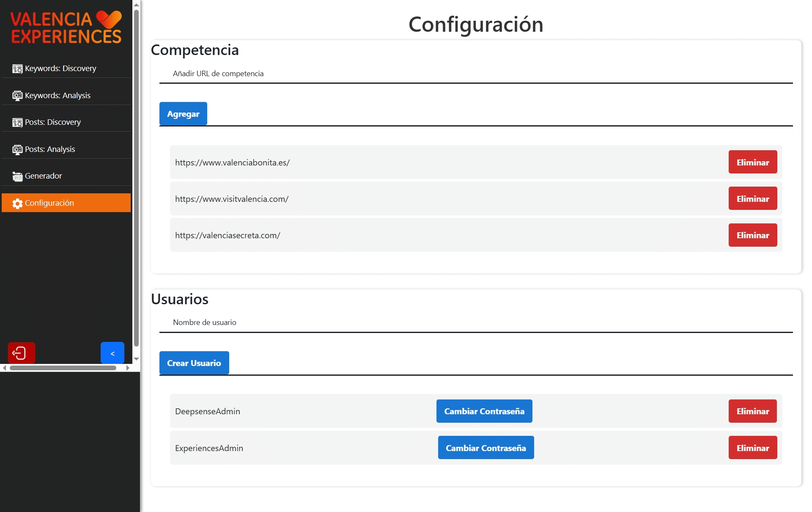Remove the ExperiencesAdmin user
The height and width of the screenshot is (512, 812).
pyautogui.click(x=752, y=448)
